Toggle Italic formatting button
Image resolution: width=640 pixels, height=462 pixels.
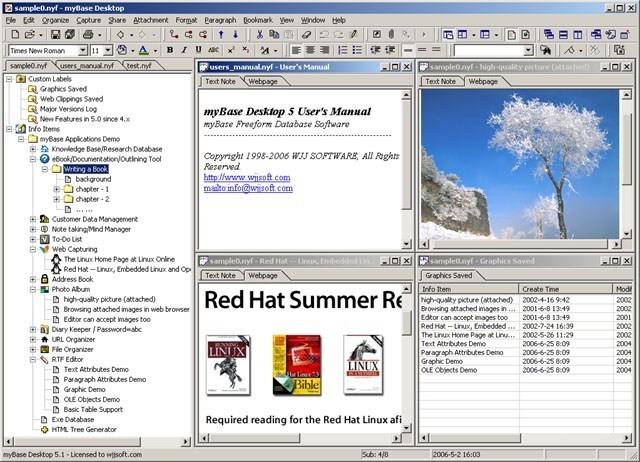(x=185, y=50)
